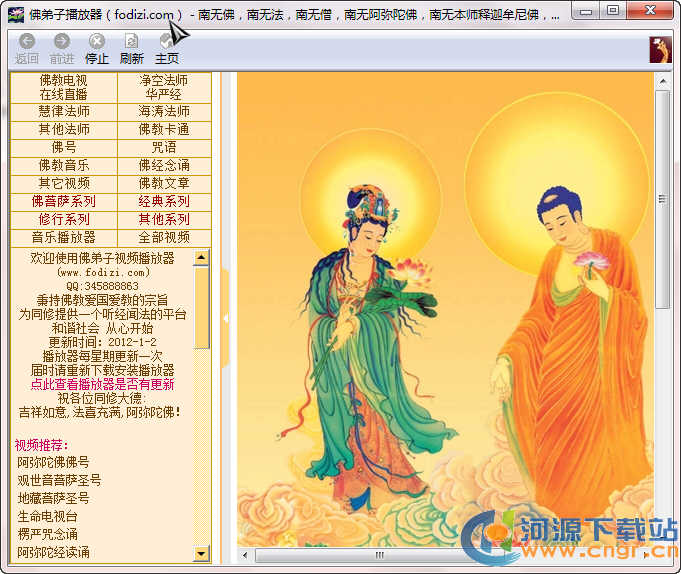Click sidebar scroll up arrow
This screenshot has width=681, height=574.
click(201, 257)
